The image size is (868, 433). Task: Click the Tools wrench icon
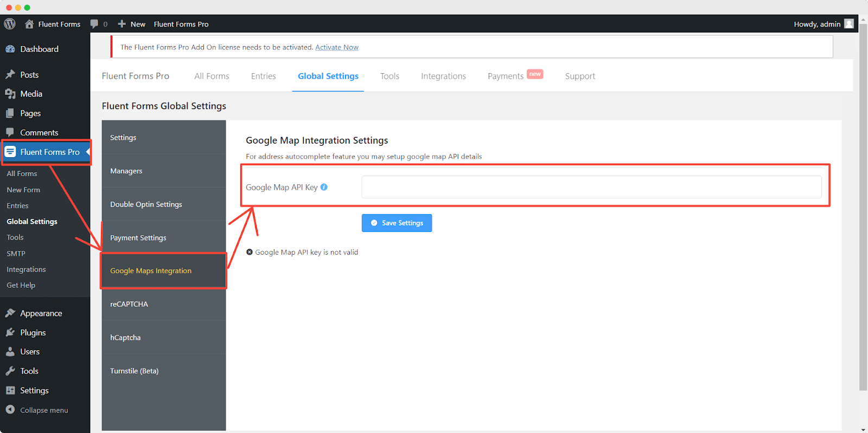coord(10,371)
